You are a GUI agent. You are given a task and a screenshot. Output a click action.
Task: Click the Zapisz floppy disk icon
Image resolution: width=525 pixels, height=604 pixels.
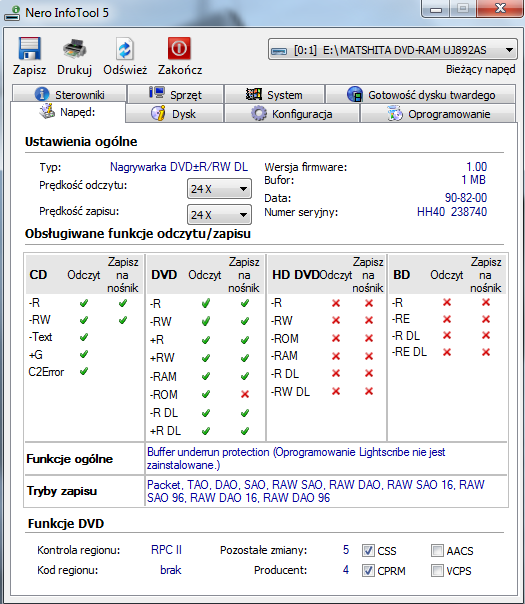[29, 49]
